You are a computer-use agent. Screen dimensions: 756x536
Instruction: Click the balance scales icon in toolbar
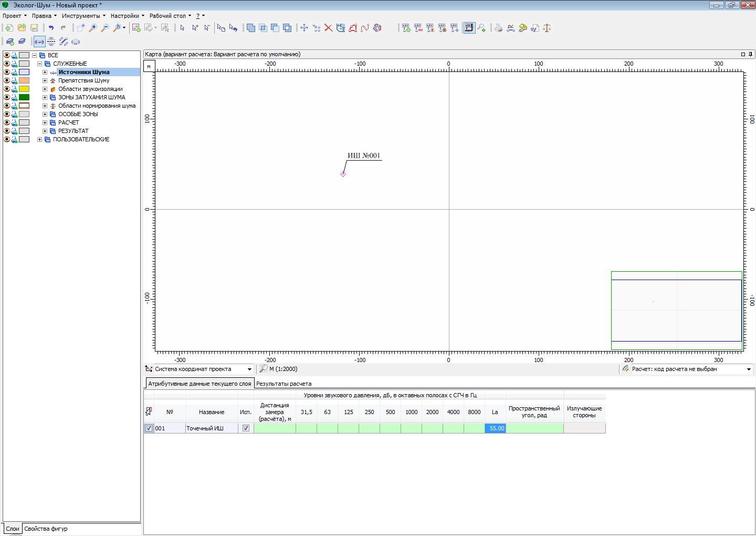(547, 28)
